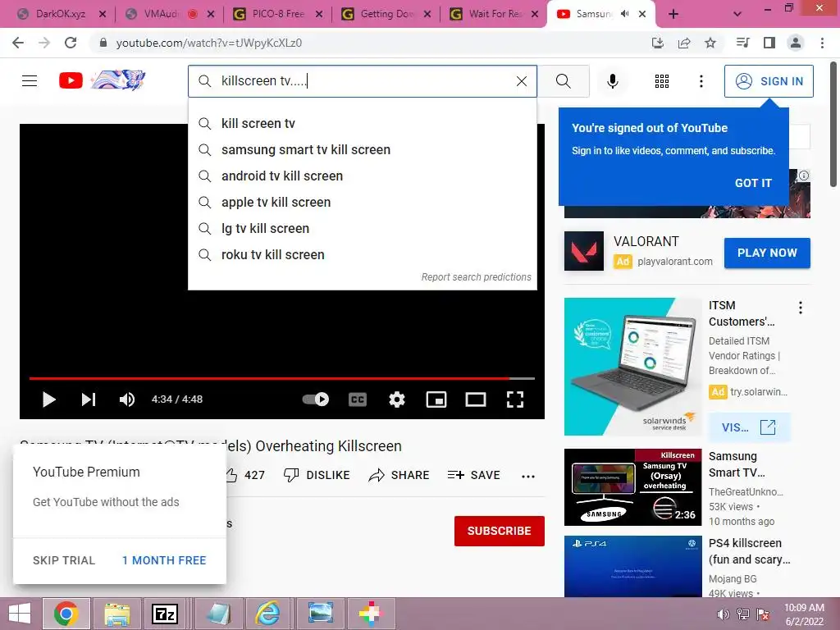Screen dimensions: 840x630
Task: Toggle closed captions CC button
Action: pos(358,399)
